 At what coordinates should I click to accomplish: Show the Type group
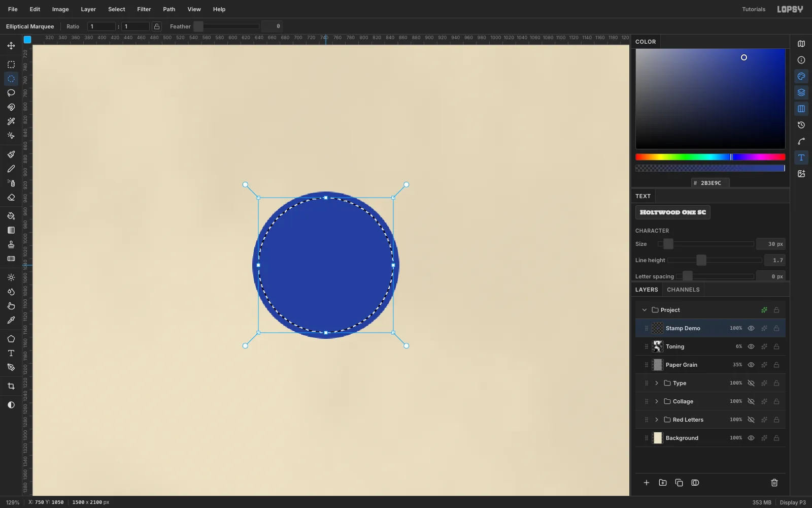pyautogui.click(x=751, y=383)
